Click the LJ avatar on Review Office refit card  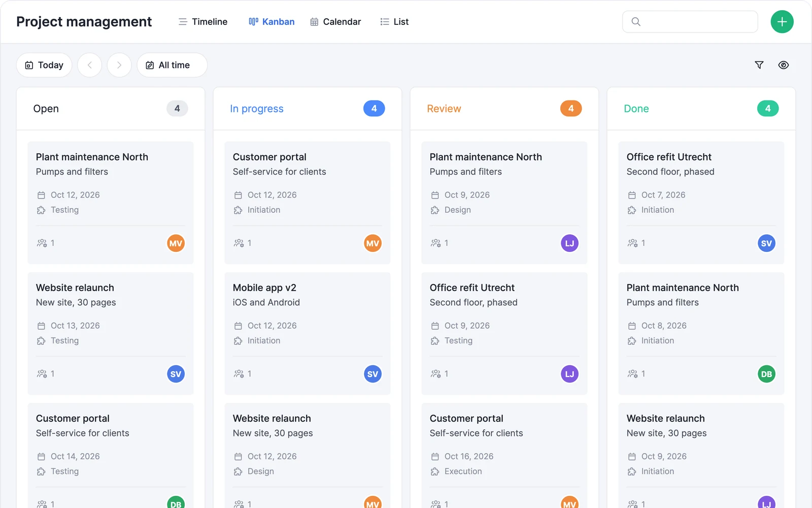[569, 374]
